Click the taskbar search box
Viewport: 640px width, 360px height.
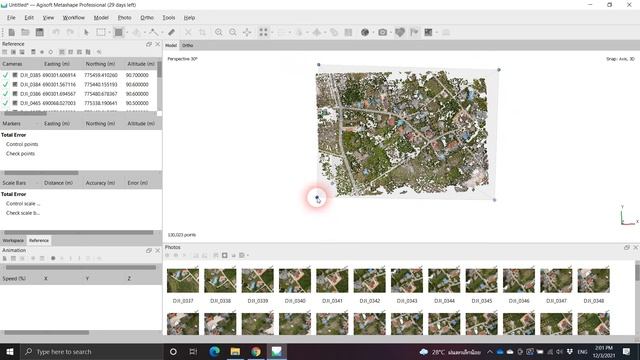point(92,351)
